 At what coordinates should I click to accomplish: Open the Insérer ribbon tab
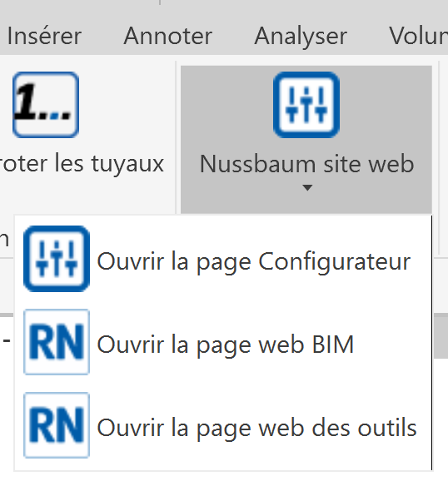pyautogui.click(x=44, y=36)
